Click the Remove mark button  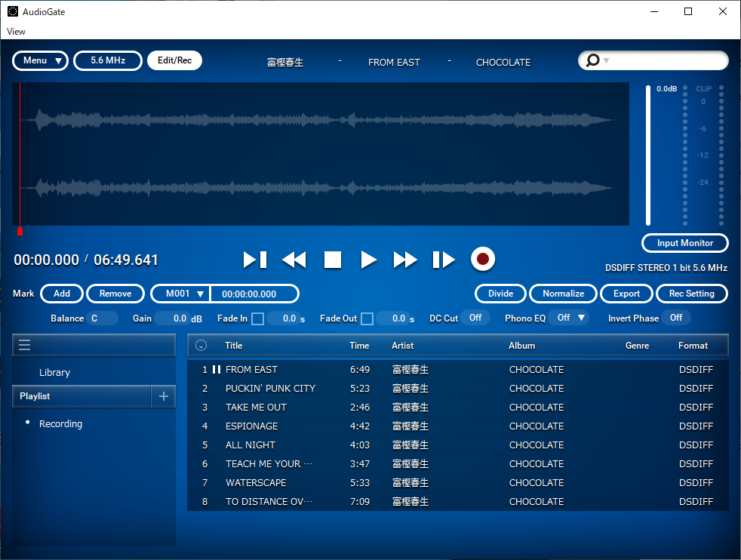(115, 294)
